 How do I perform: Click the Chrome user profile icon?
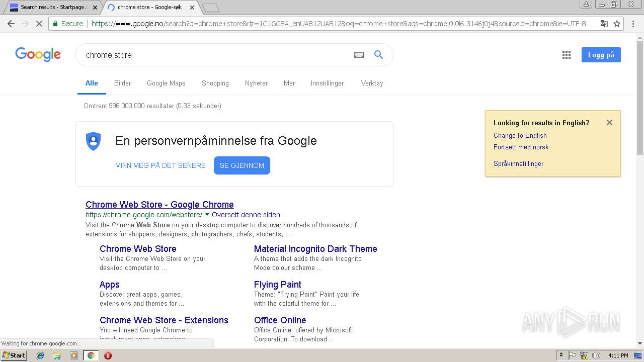point(586,5)
